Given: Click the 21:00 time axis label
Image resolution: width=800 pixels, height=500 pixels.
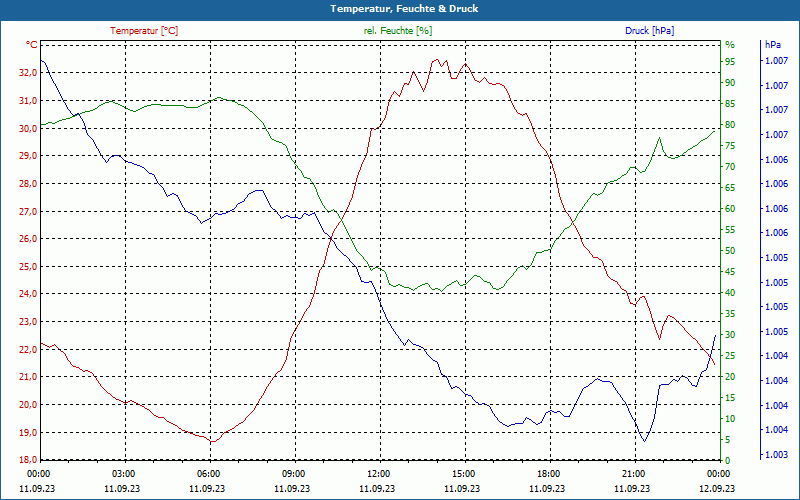Looking at the screenshot, I should pyautogui.click(x=633, y=474).
